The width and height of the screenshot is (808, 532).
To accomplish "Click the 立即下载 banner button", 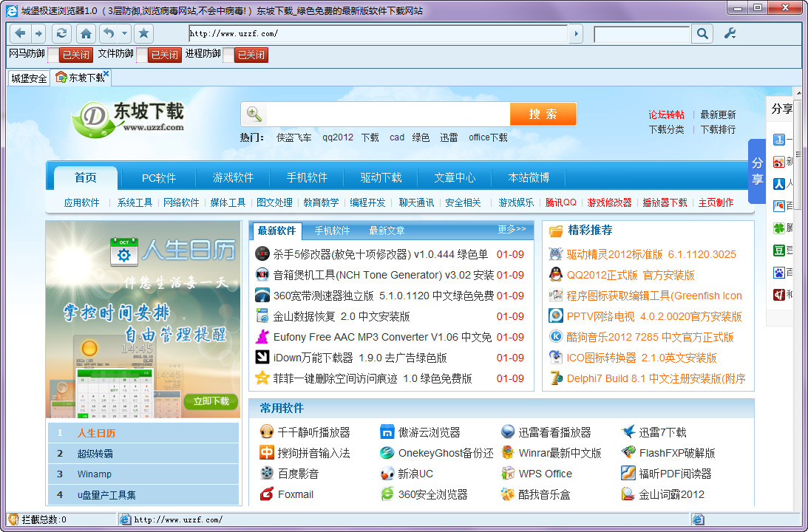I will point(211,400).
